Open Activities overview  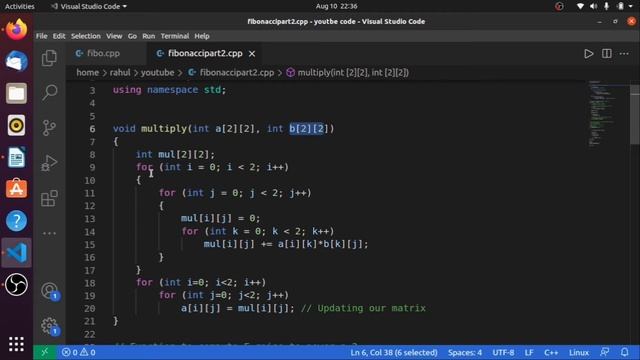click(x=19, y=6)
